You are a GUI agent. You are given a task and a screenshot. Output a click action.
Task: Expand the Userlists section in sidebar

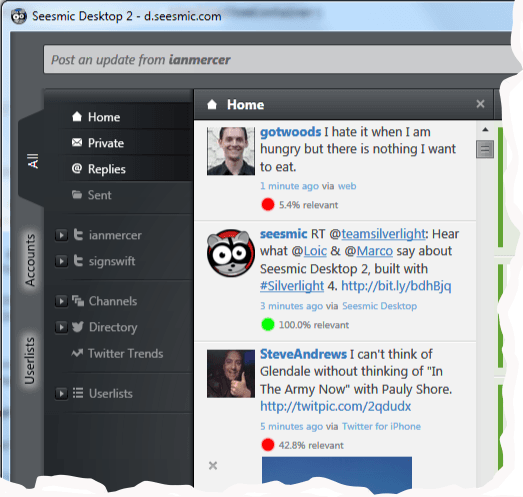(61, 394)
